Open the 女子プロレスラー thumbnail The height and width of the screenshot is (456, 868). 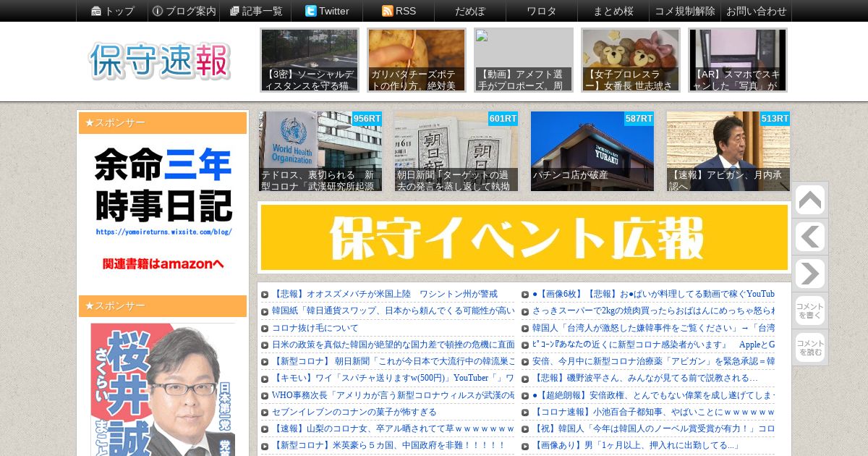click(631, 60)
